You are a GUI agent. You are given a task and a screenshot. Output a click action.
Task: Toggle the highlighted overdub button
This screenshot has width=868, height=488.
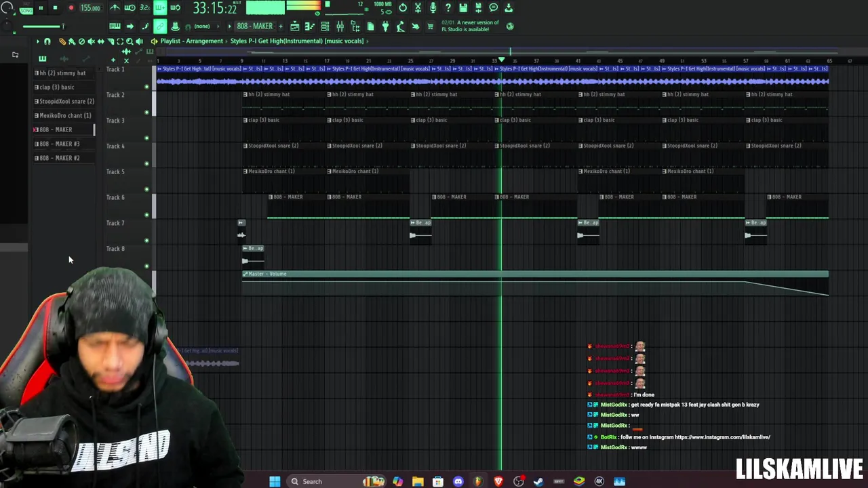coord(160,8)
